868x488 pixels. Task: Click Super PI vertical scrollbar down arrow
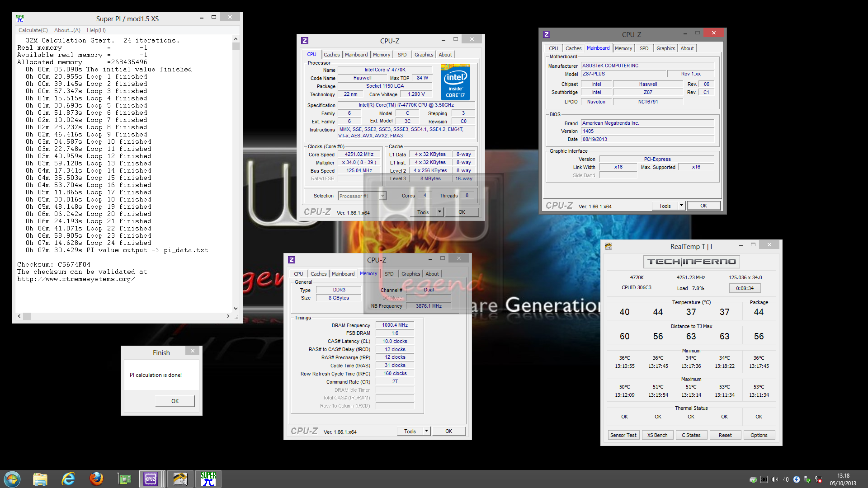point(236,309)
